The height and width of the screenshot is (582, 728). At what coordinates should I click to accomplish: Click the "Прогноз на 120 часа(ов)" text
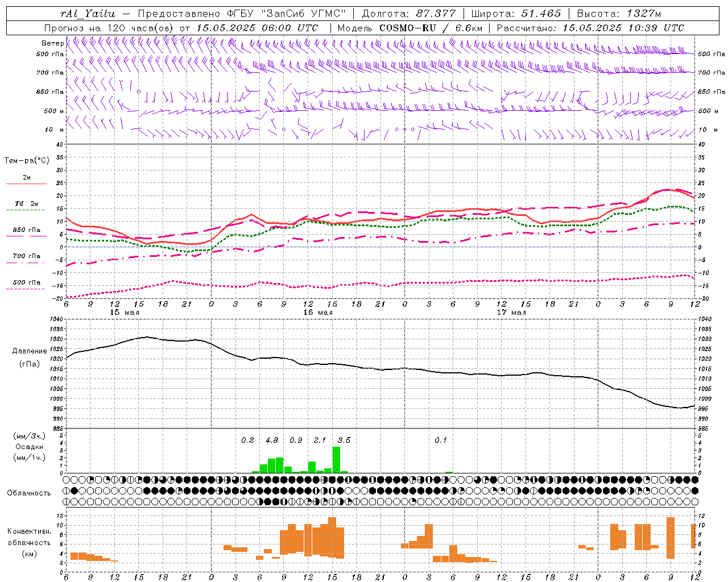pos(110,28)
